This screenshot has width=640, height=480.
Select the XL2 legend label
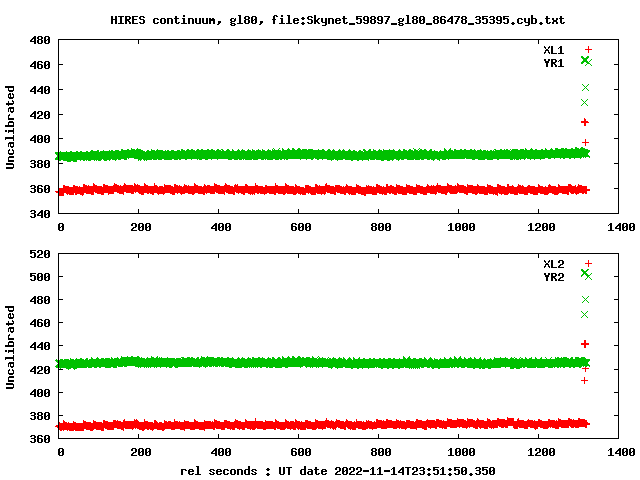pos(553,264)
